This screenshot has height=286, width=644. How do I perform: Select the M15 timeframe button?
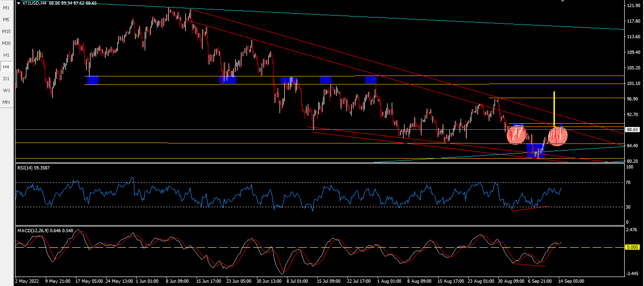click(x=6, y=32)
